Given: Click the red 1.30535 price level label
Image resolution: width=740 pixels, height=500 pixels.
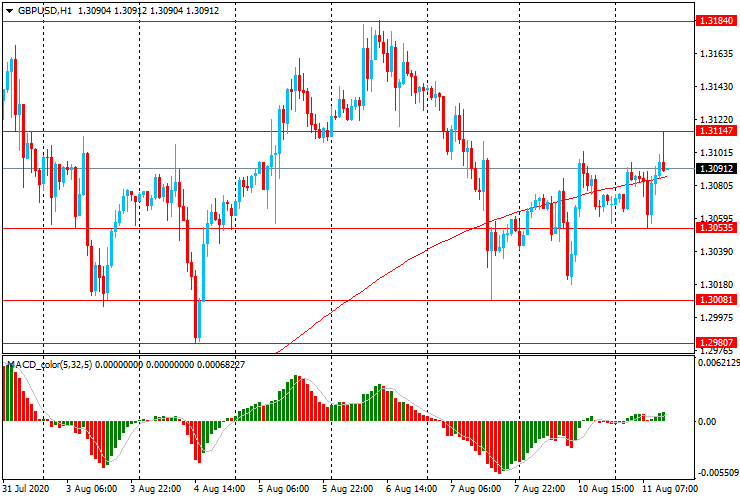Looking at the screenshot, I should (717, 228).
